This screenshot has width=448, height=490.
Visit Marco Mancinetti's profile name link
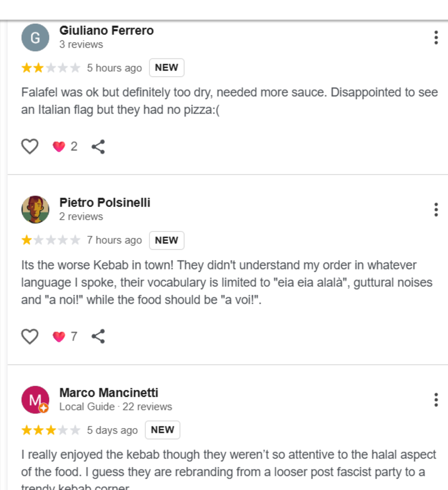point(109,392)
